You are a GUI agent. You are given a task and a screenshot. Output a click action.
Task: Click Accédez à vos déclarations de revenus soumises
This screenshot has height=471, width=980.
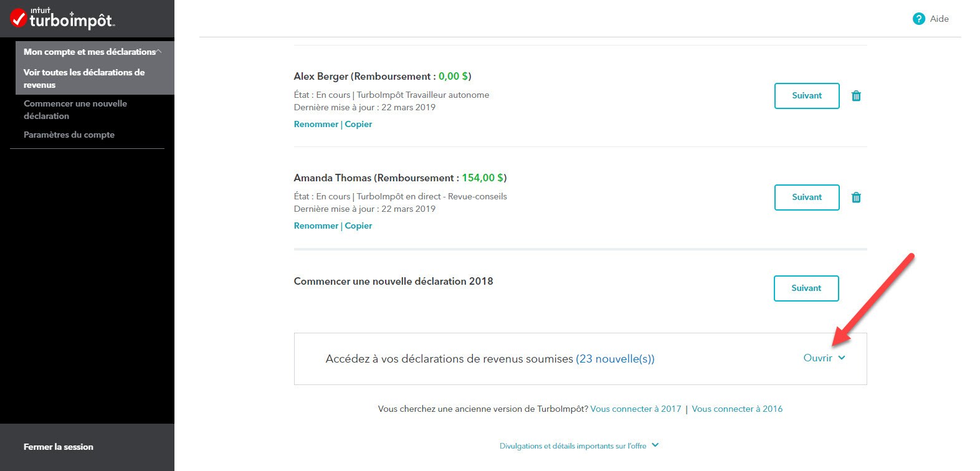pyautogui.click(x=449, y=359)
